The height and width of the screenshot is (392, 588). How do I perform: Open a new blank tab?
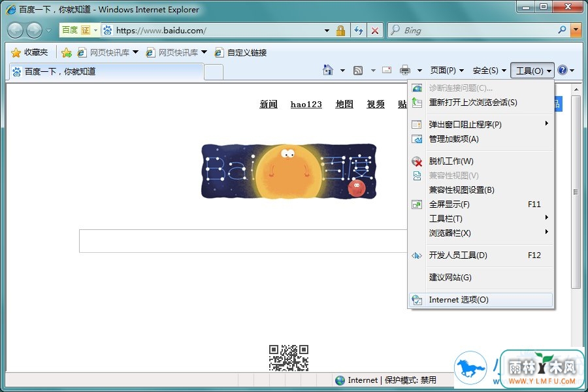(x=214, y=72)
